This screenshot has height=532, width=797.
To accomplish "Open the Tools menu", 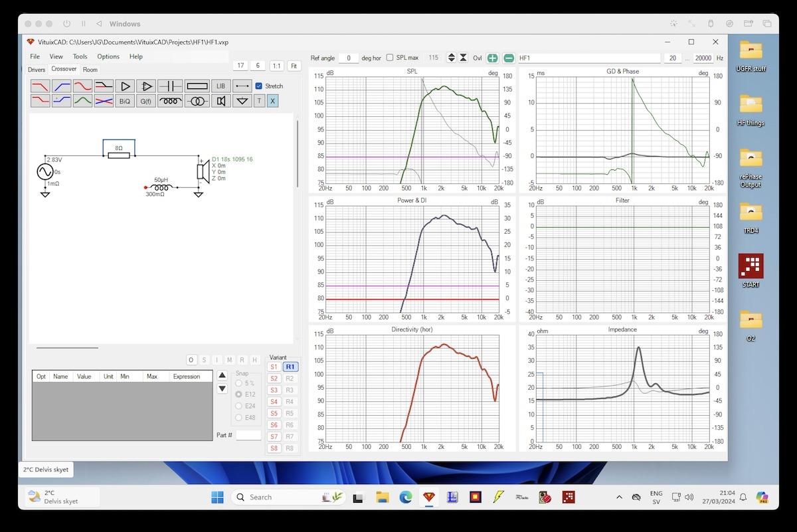I will (80, 56).
